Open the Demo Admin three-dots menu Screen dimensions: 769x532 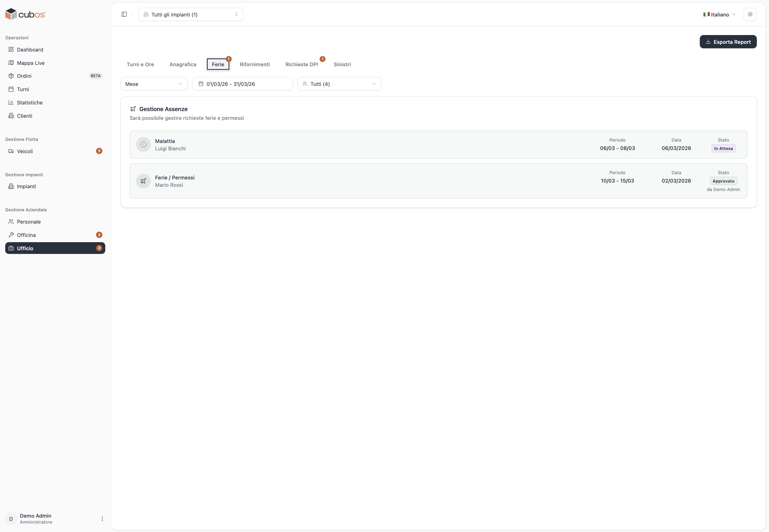tap(102, 519)
